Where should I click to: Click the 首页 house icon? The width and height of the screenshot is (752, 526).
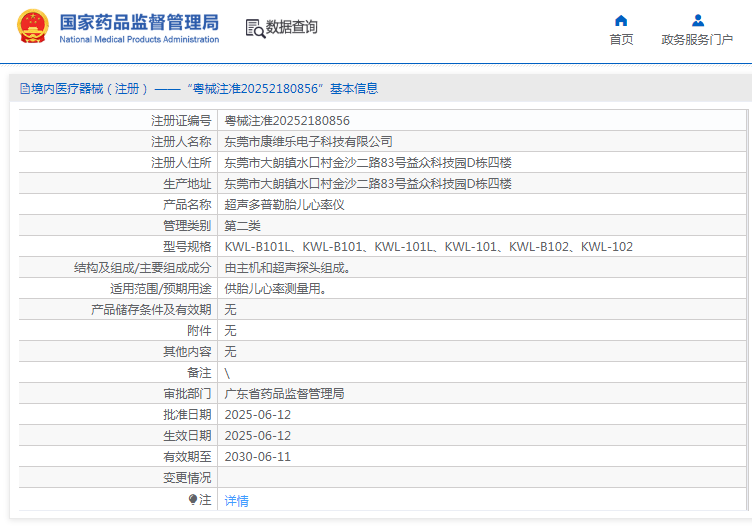coord(621,20)
